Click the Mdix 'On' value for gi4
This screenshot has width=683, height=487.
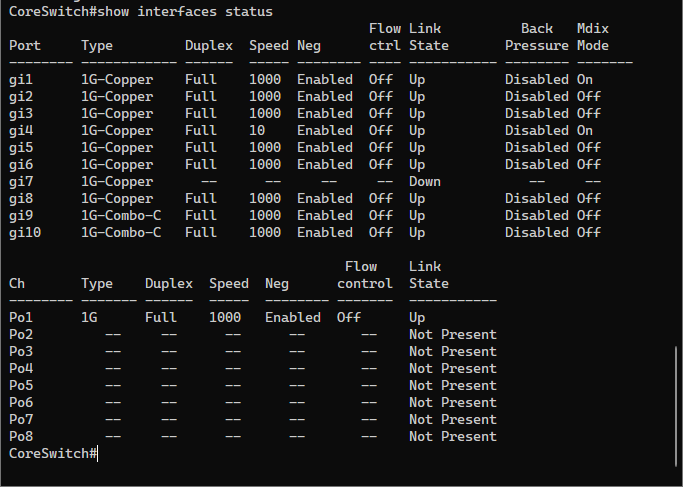[585, 130]
